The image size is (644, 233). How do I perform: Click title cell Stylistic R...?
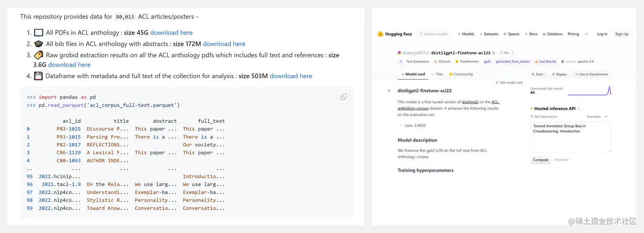tap(107, 200)
